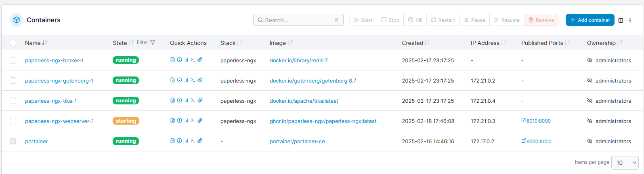Open the vertical dots table options menu
Image resolution: width=644 pixels, height=174 pixels.
tap(630, 20)
